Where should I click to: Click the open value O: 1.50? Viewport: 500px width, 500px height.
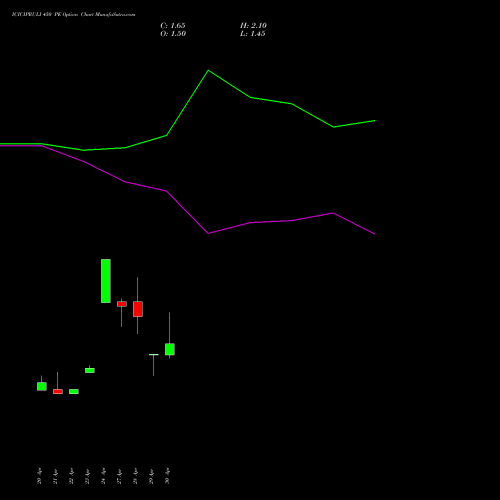tap(173, 34)
